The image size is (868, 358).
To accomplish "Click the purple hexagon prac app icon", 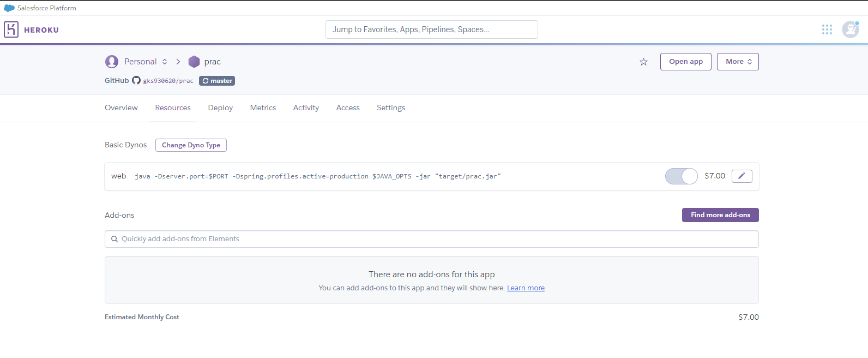I will pos(194,62).
